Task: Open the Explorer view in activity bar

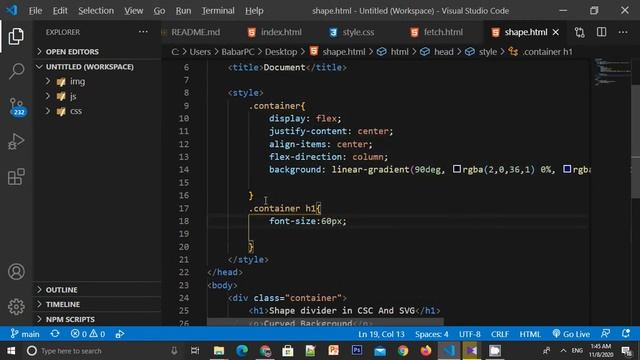Action: (16, 36)
